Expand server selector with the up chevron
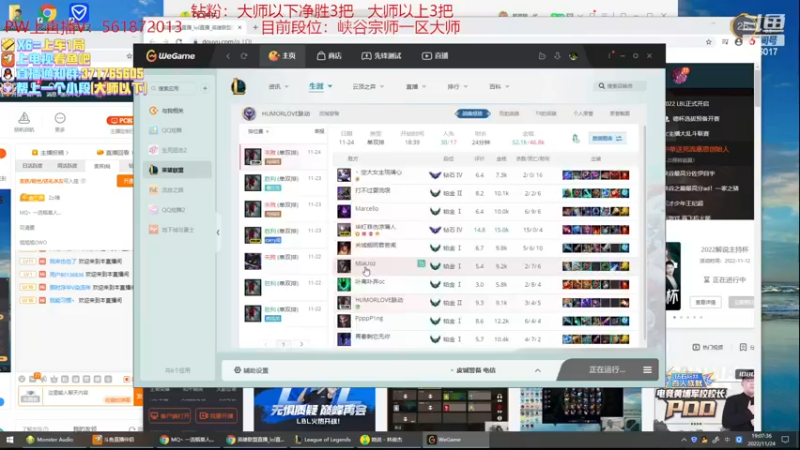 [x=537, y=370]
